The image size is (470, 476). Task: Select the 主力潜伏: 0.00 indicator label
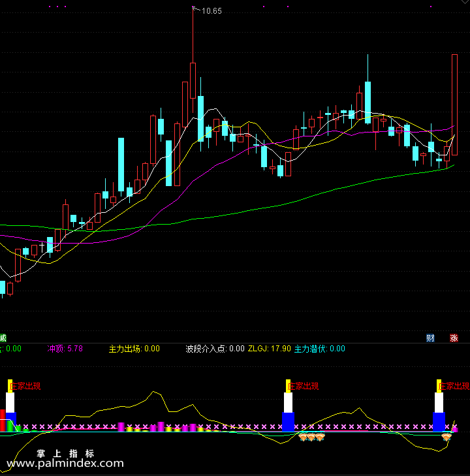[x=319, y=349]
